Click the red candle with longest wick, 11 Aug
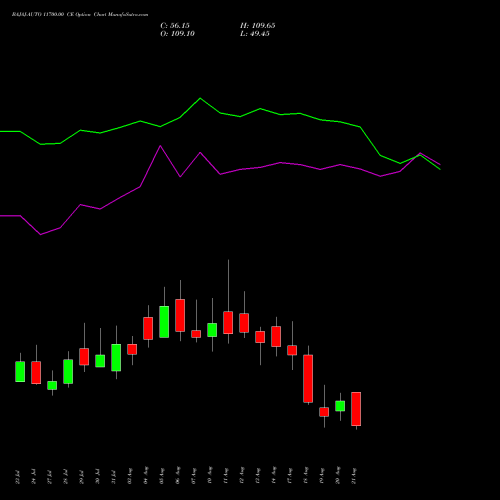The width and height of the screenshot is (500, 500). 228,322
